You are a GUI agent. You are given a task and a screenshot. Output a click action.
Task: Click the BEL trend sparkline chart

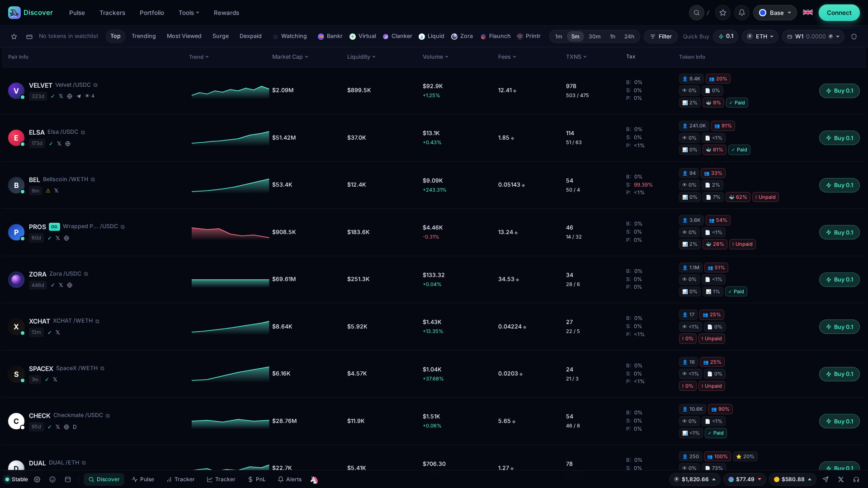[x=230, y=185]
